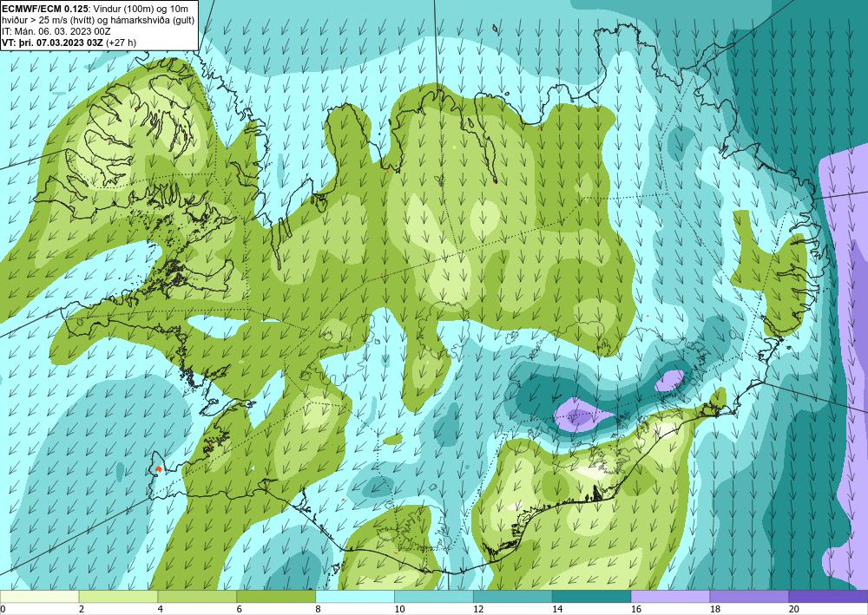The width and height of the screenshot is (868, 615).
Task: Click the legend label "8"
Action: (319, 610)
